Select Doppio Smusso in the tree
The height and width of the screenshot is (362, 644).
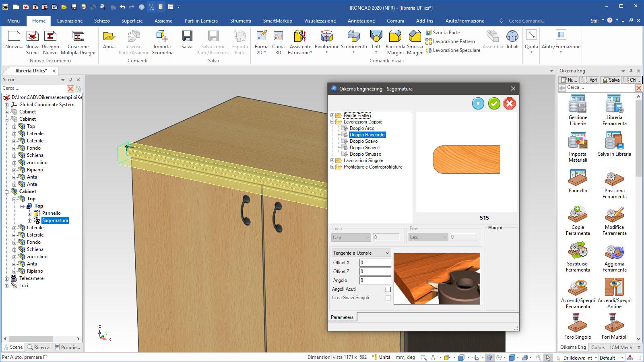click(365, 154)
